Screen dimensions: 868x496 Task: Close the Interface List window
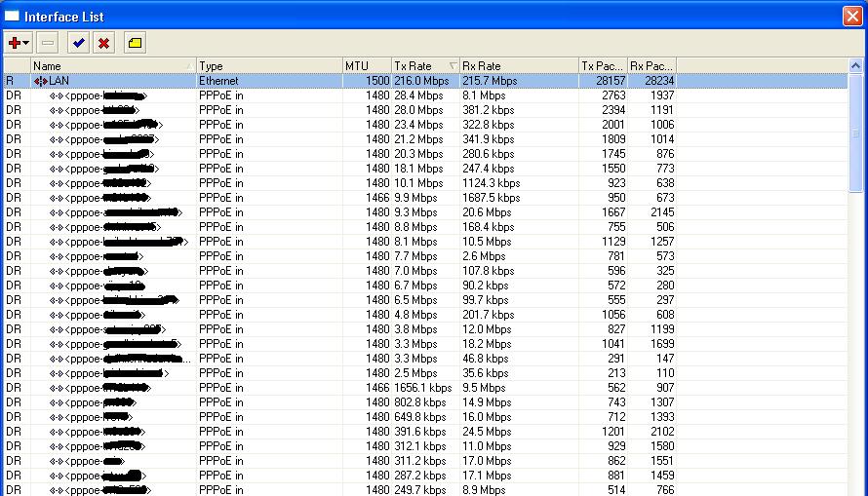(852, 16)
